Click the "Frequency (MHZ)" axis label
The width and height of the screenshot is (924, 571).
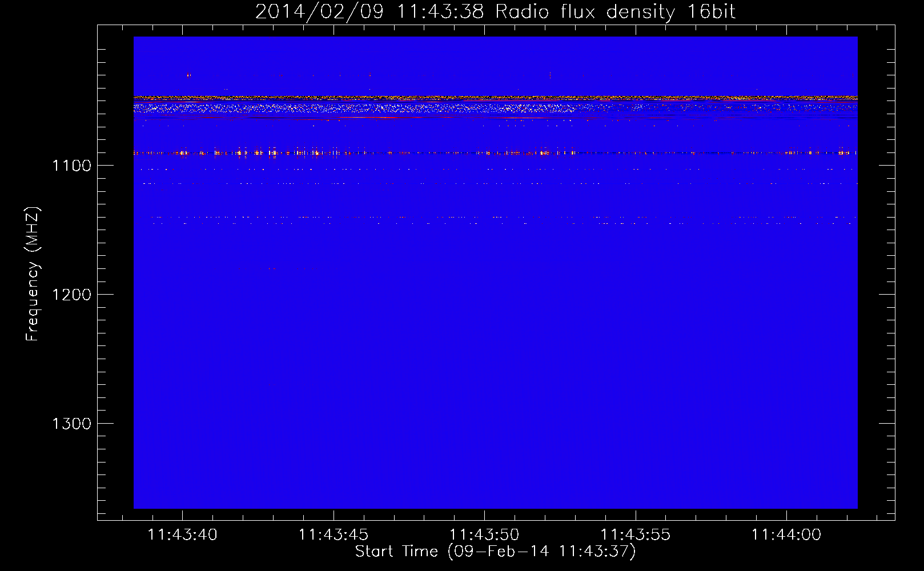33,274
